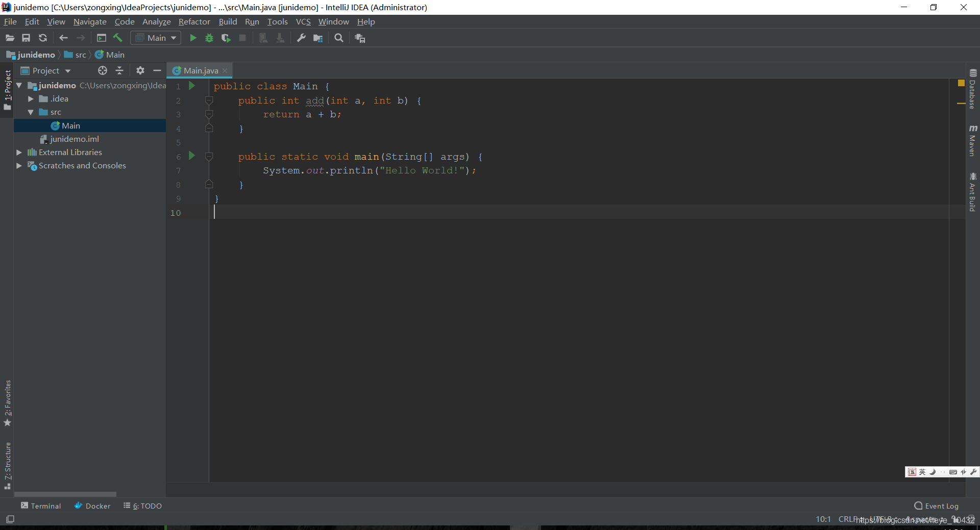Open the 6: TODO tool window

[142, 506]
